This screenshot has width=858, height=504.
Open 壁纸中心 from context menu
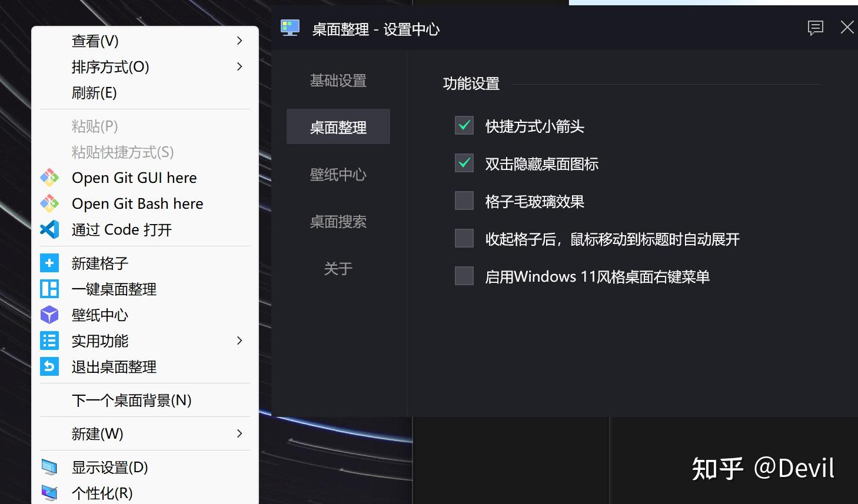click(x=145, y=315)
